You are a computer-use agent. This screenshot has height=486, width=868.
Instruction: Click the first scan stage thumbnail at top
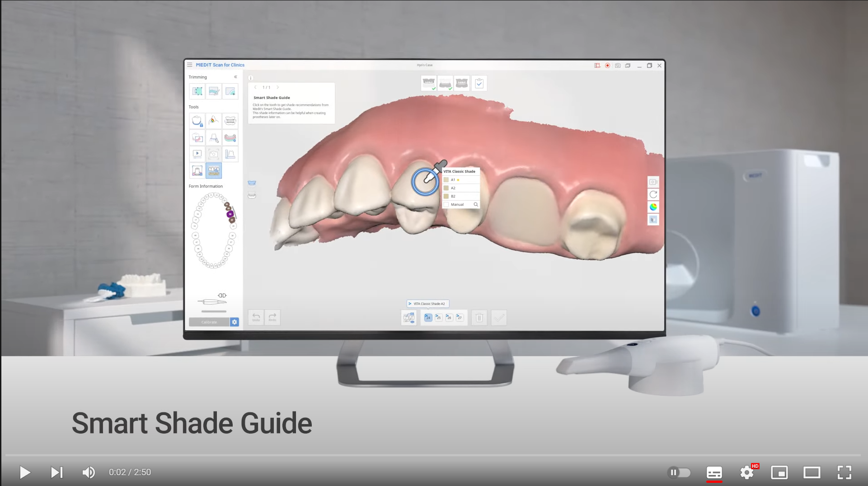click(x=428, y=83)
